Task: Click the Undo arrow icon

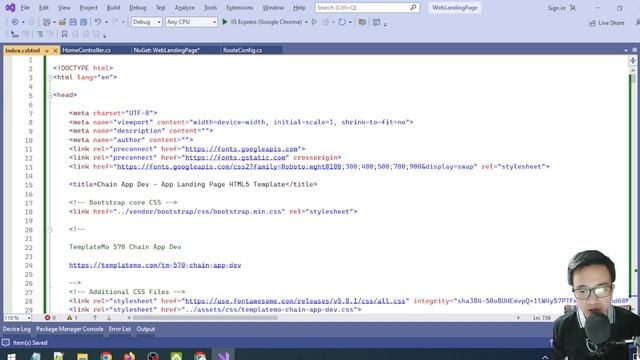Action: (x=98, y=22)
